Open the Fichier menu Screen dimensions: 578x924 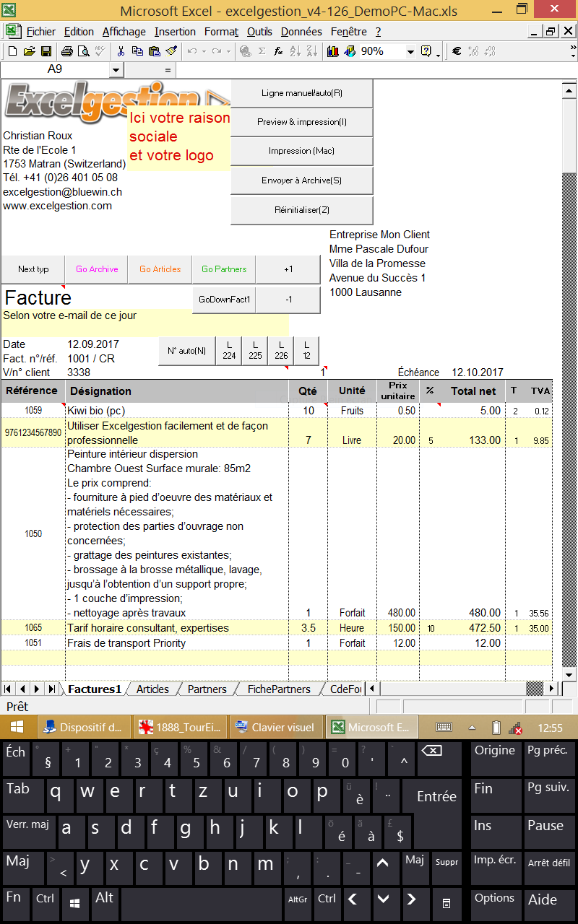(x=41, y=32)
